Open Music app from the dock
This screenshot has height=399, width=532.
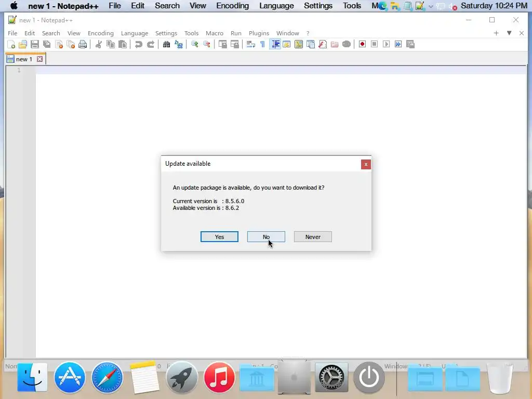point(219,377)
